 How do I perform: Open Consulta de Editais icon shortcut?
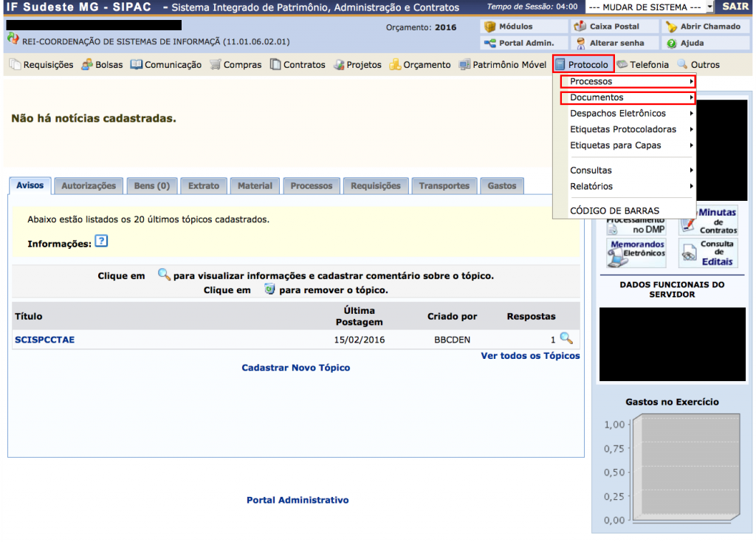[707, 253]
